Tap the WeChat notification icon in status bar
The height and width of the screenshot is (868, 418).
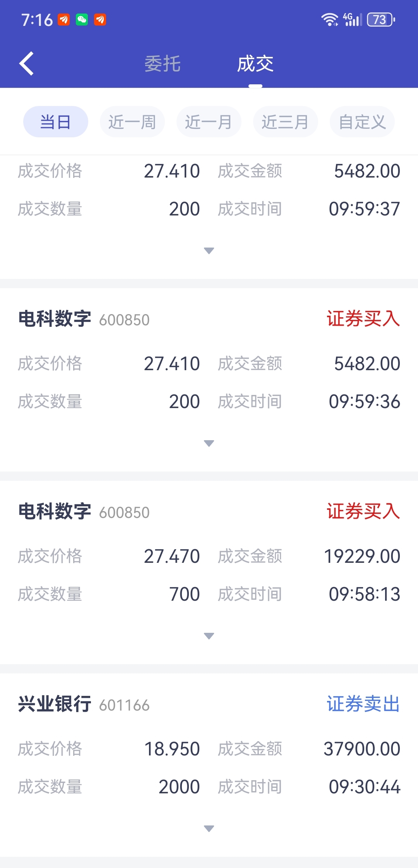[82, 19]
